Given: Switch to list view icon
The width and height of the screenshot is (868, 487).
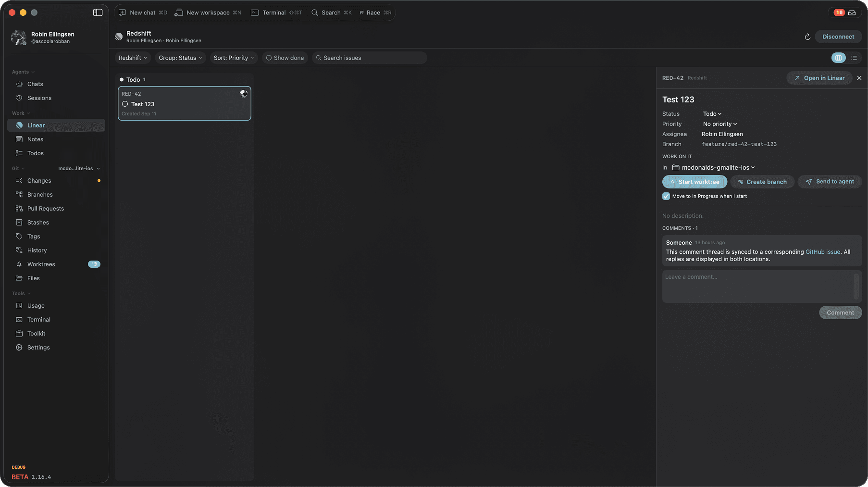Looking at the screenshot, I should (x=854, y=58).
